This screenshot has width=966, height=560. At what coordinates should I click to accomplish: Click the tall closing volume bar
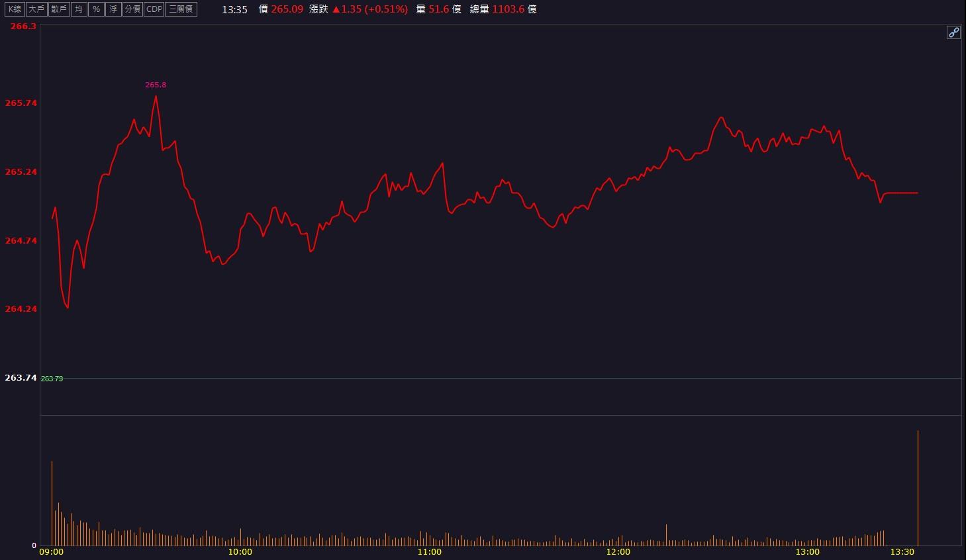click(918, 488)
